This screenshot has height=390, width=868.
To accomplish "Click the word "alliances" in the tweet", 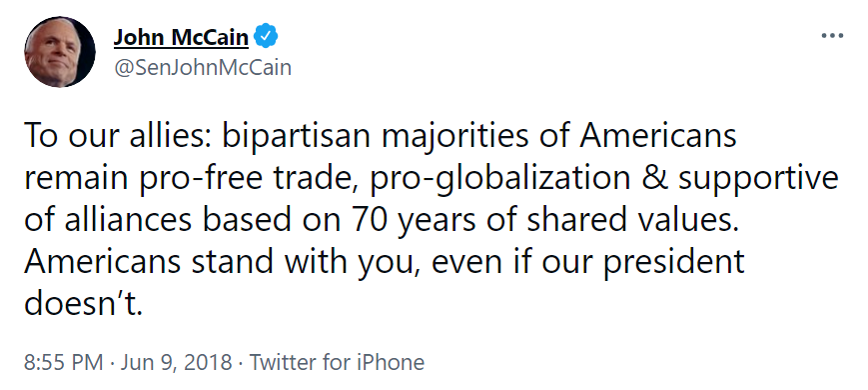I will (x=128, y=220).
